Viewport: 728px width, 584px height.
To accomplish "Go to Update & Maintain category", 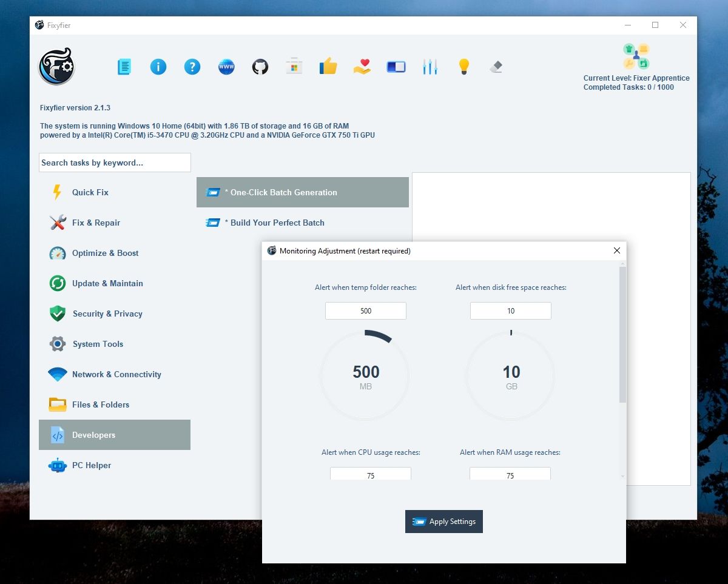I will pyautogui.click(x=115, y=283).
